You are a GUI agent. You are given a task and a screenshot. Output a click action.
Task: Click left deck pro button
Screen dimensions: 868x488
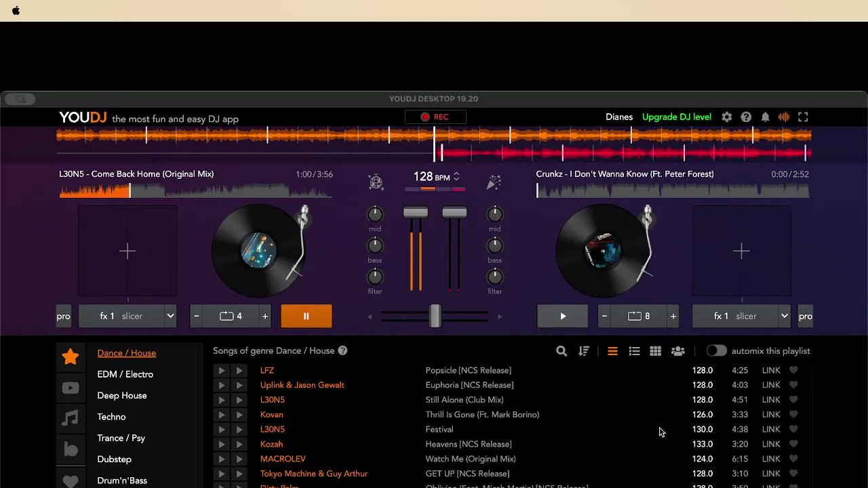[x=64, y=317]
